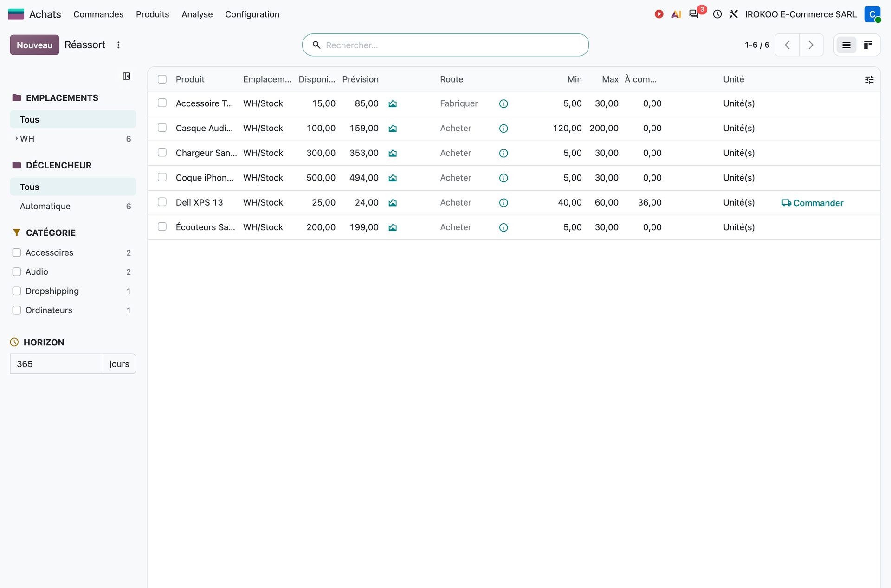Viewport: 891px width, 588px height.
Task: Tick the Dell XPS 13 row checkbox
Action: point(162,202)
